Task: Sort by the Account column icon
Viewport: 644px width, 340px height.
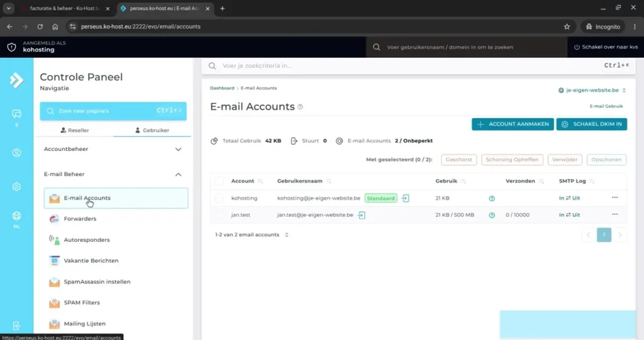Action: click(260, 181)
